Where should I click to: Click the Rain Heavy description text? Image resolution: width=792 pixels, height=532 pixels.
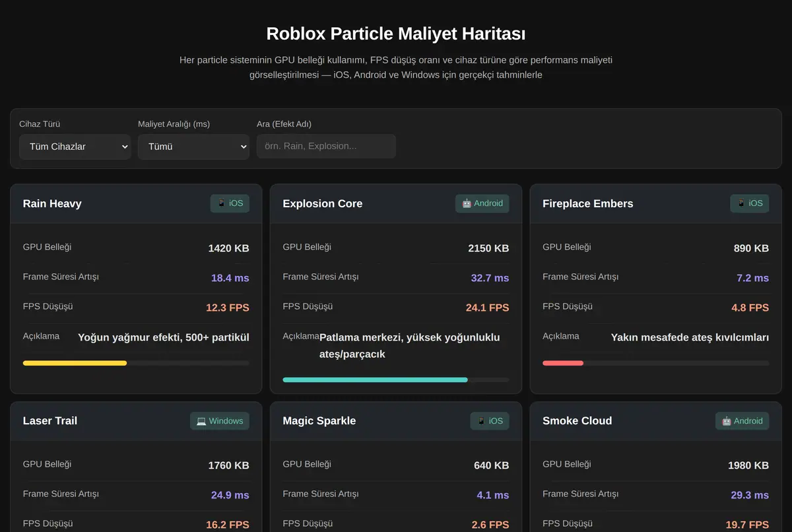[164, 337]
